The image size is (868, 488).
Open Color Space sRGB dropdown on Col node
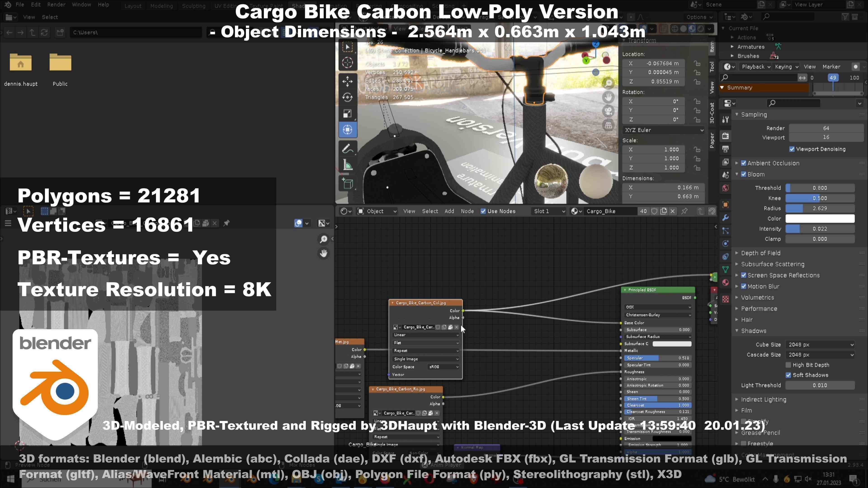pos(443,367)
